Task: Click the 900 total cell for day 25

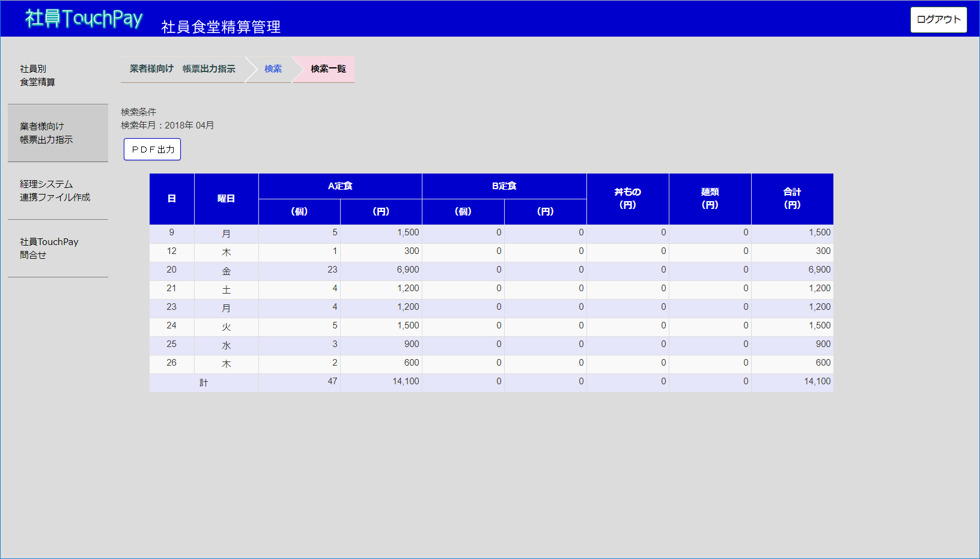Action: [x=793, y=345]
